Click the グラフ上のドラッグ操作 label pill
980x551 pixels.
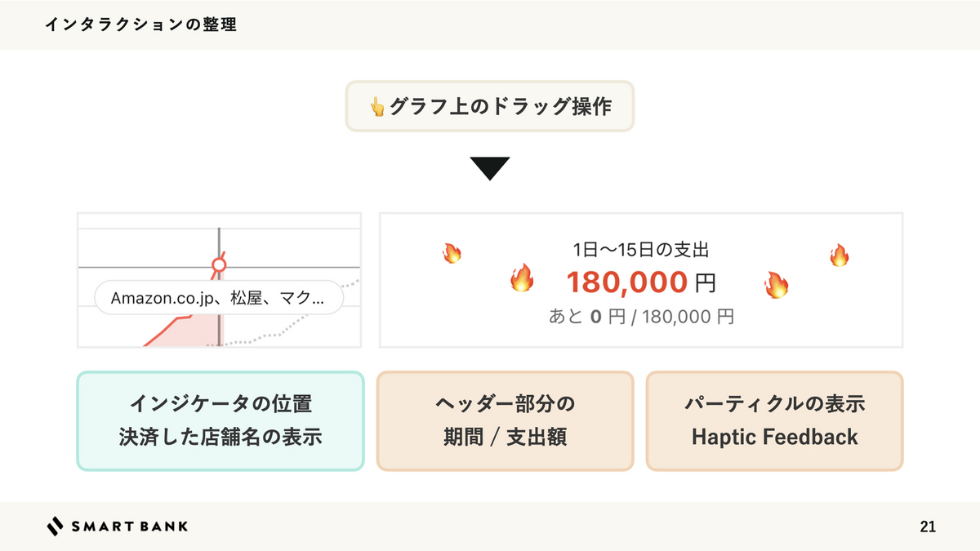tap(490, 106)
